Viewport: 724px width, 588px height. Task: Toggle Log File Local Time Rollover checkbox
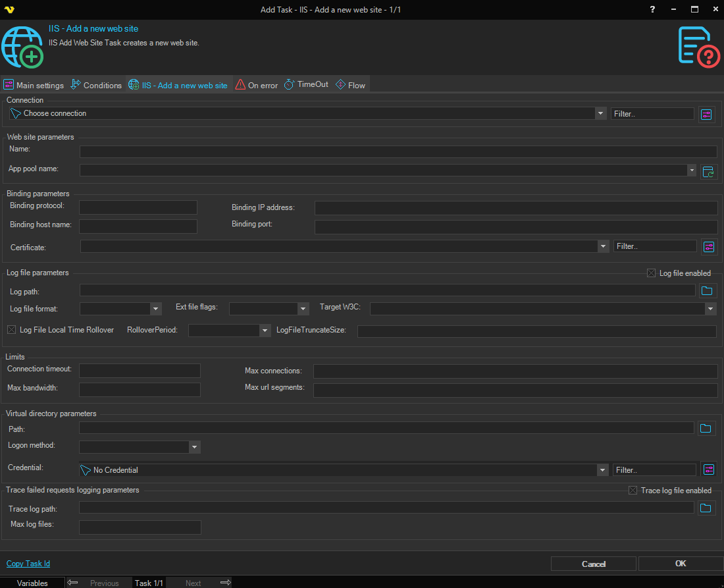[12, 329]
